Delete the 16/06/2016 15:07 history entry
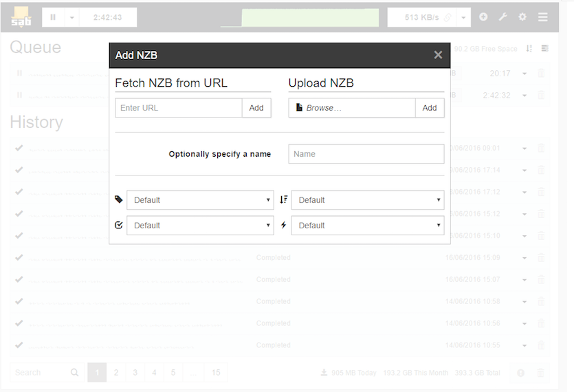 click(541, 279)
